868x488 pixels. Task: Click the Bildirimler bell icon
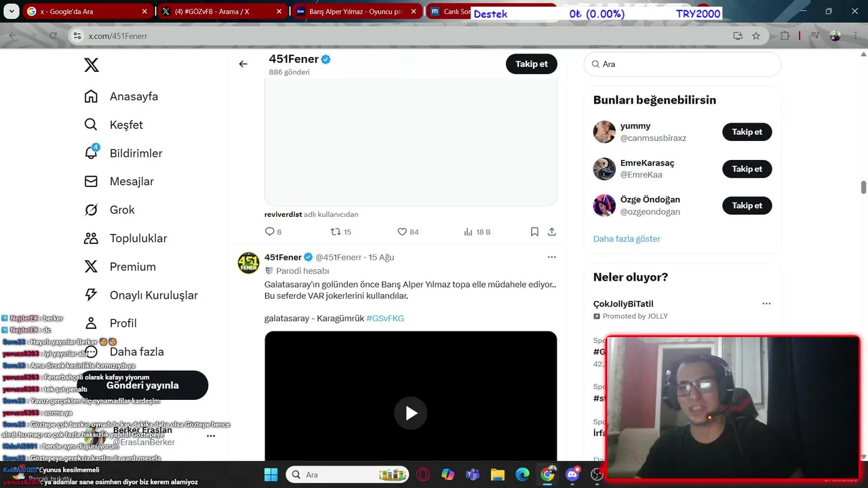pyautogui.click(x=91, y=153)
